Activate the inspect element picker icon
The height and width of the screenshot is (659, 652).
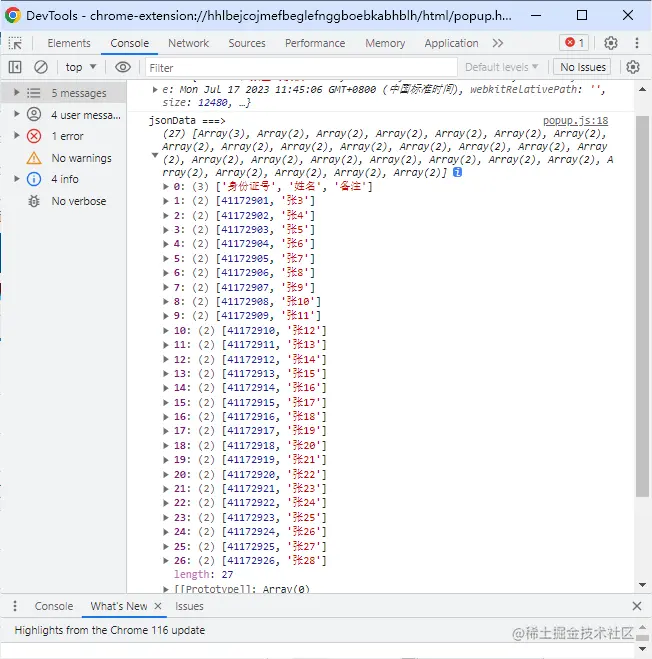(15, 43)
